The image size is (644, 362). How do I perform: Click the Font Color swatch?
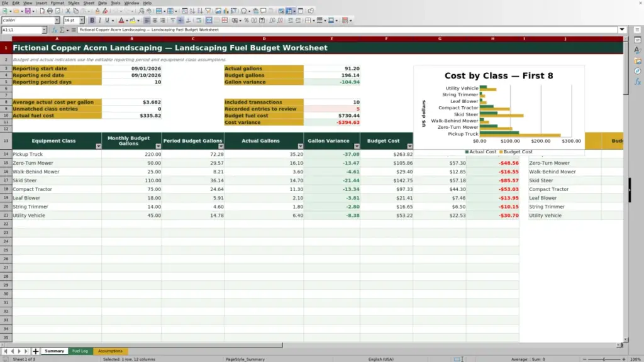(x=121, y=21)
